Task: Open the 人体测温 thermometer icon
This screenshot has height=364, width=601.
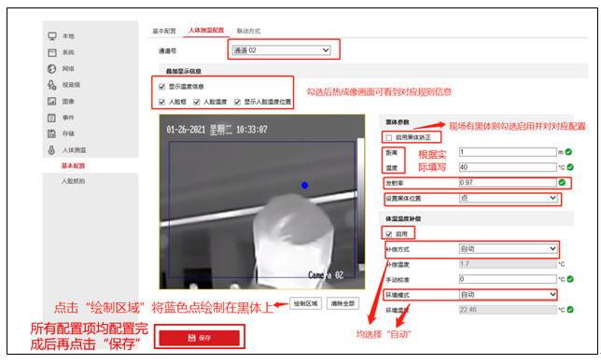Action: click(51, 150)
